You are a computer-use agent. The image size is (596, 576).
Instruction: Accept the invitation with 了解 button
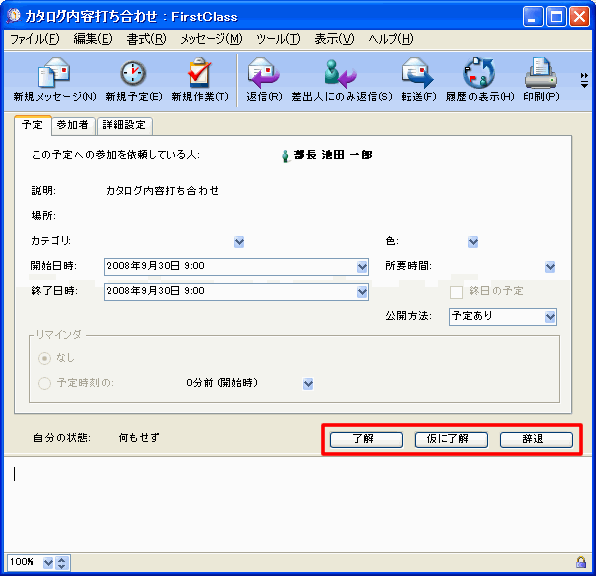click(x=366, y=440)
